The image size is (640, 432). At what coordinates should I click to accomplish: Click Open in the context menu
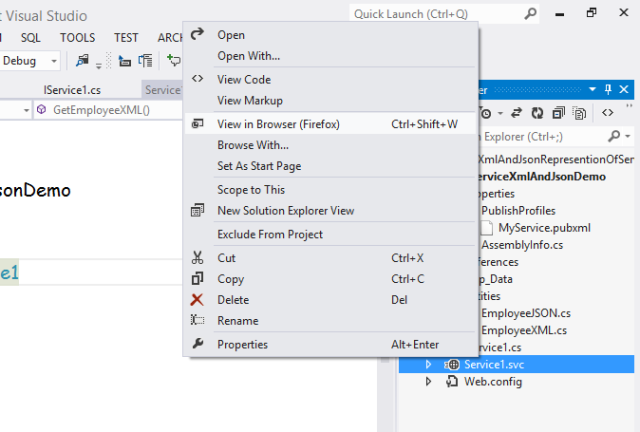[331, 35]
